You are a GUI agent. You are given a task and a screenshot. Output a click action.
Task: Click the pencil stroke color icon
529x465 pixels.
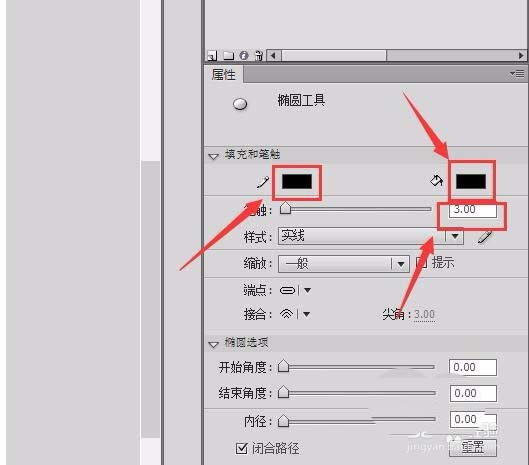click(x=262, y=182)
